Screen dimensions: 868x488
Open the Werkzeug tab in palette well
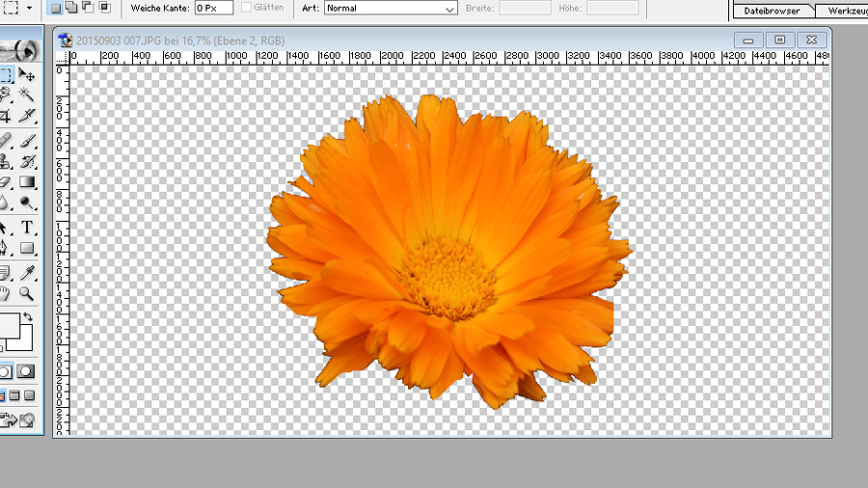[845, 11]
